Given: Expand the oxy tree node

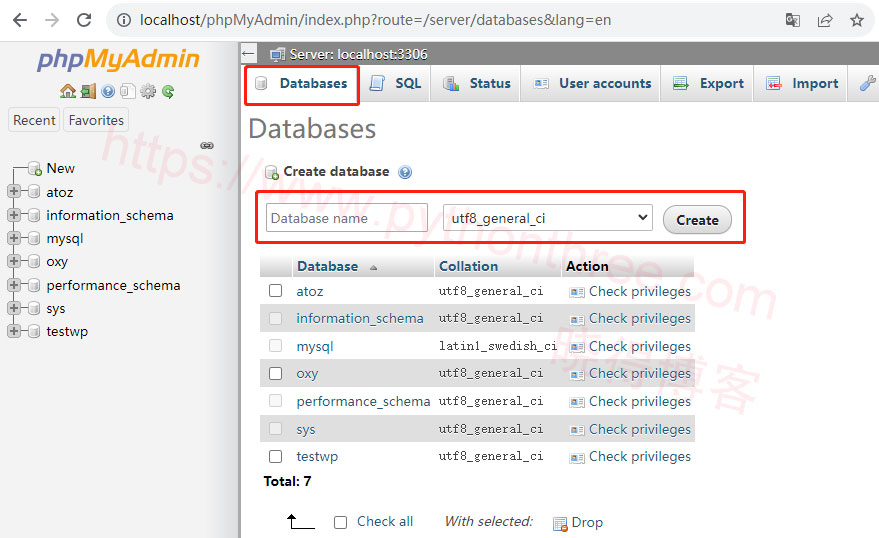Looking at the screenshot, I should (14, 261).
